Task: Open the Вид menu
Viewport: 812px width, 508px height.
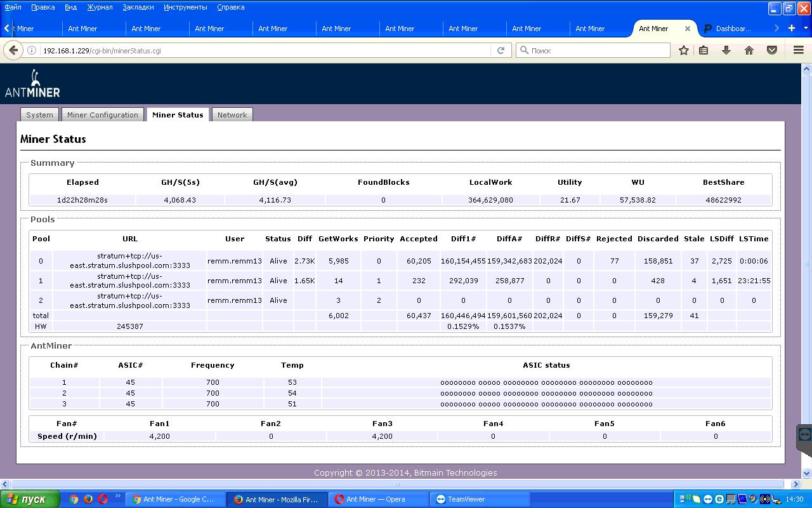Action: pos(70,7)
